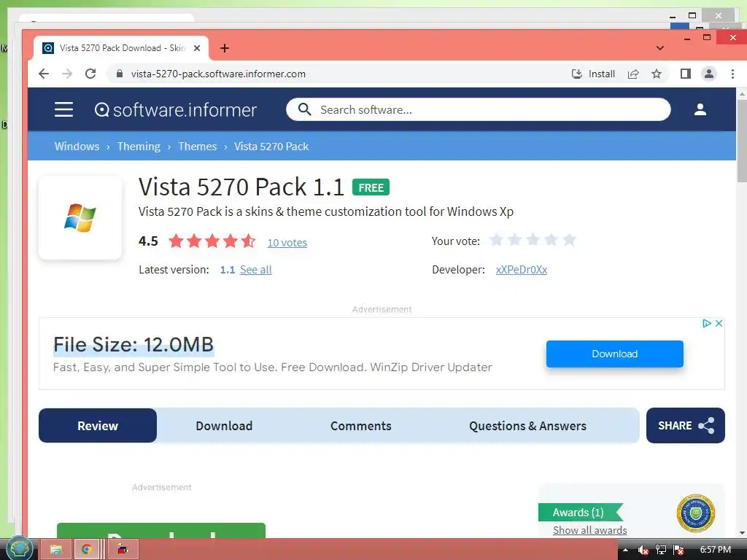The width and height of the screenshot is (747, 560).
Task: Click the forward navigation arrow
Action: (67, 74)
